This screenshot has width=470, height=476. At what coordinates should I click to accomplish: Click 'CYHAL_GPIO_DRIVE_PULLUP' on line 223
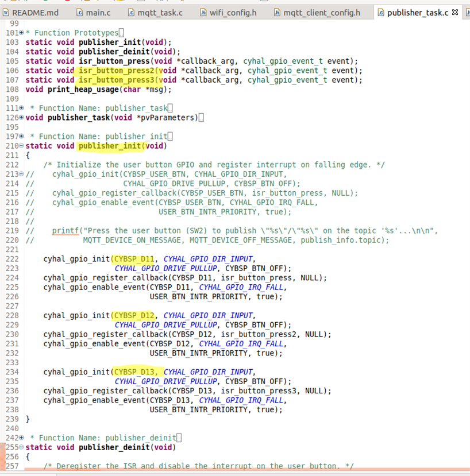(166, 268)
